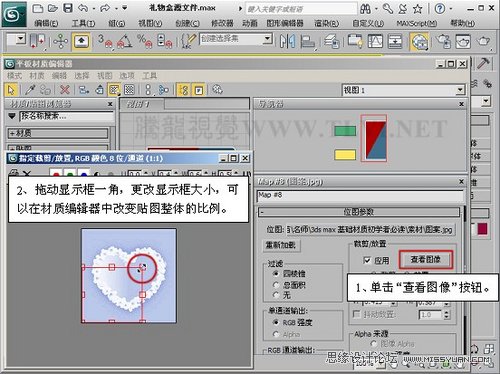
Task: Open the Material Editor icon in toolbar
Action: (419, 42)
